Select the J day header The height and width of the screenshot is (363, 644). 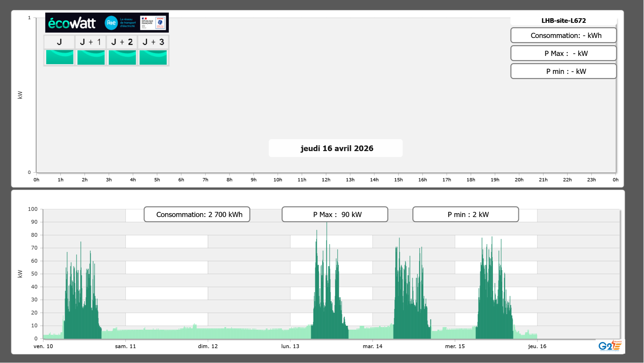pyautogui.click(x=59, y=42)
